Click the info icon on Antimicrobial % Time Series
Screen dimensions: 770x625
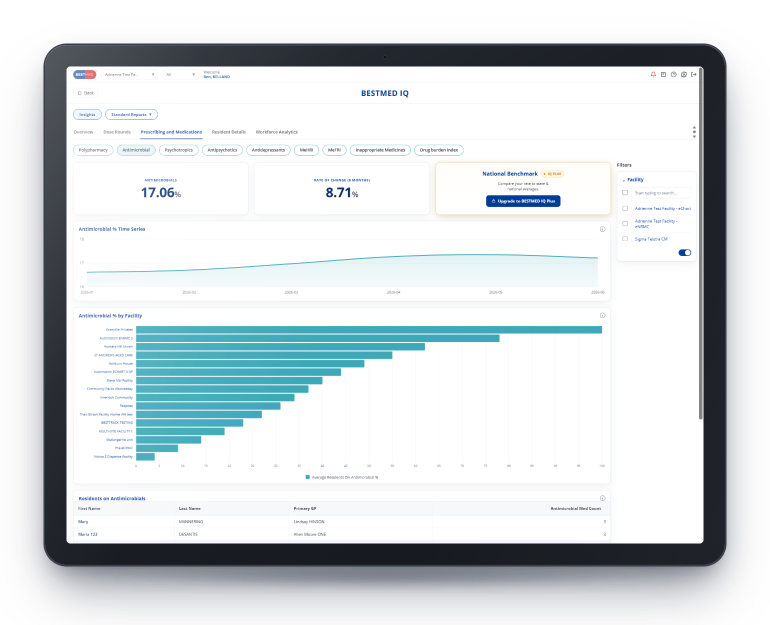[603, 229]
